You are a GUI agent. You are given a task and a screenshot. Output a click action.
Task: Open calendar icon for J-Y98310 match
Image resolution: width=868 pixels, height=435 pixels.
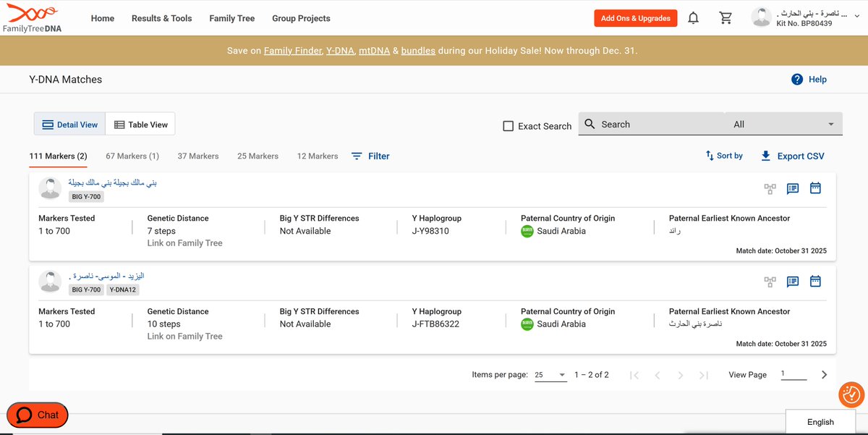[815, 188]
